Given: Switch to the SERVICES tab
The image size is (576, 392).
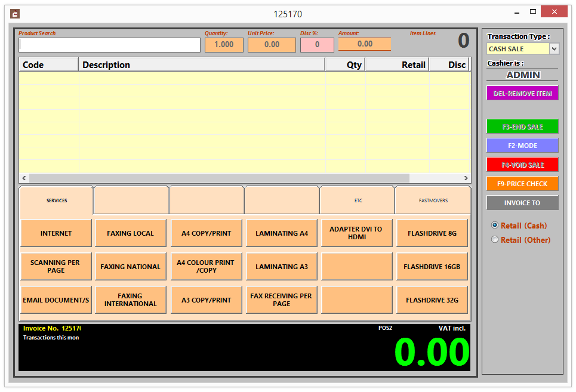Looking at the screenshot, I should click(x=56, y=201).
